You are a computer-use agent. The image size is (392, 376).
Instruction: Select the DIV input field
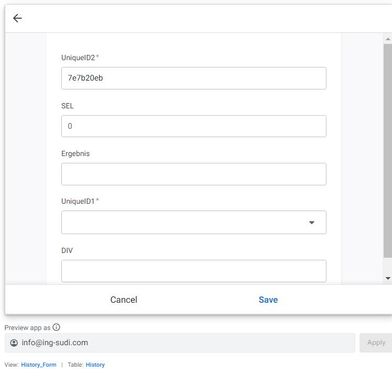tap(194, 271)
